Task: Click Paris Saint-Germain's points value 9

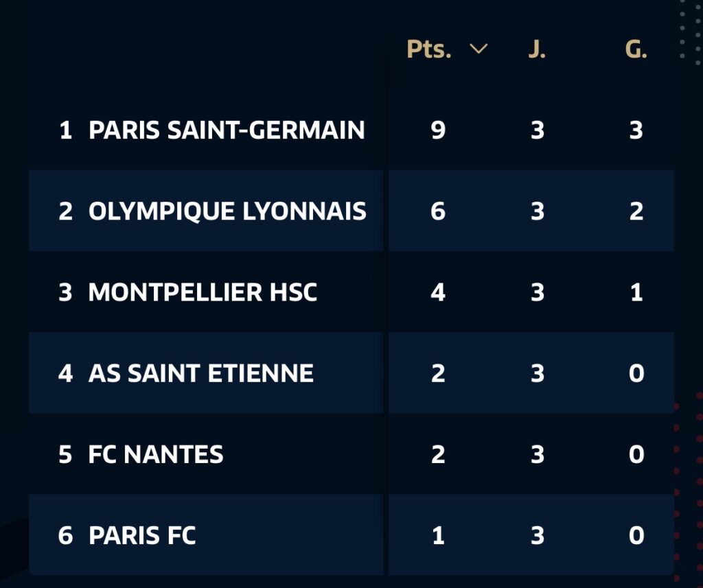Action: [438, 130]
